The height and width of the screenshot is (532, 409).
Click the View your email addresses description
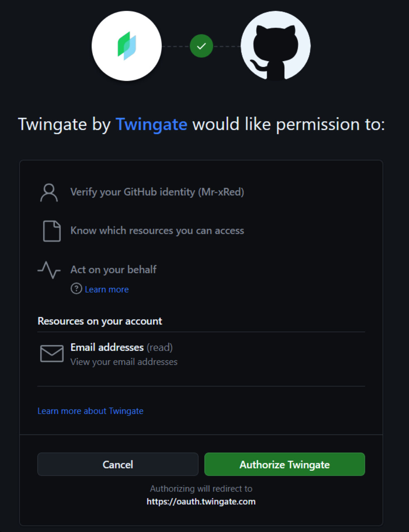(x=124, y=362)
